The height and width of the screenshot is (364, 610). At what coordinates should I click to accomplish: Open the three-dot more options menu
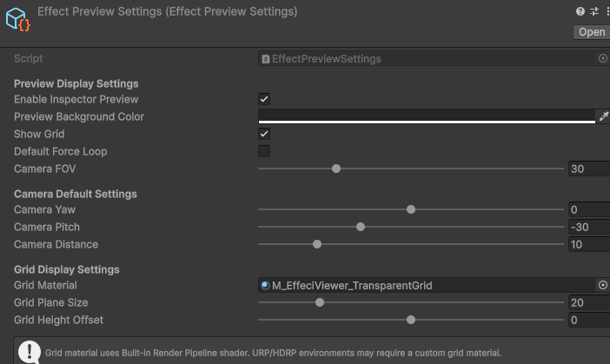607,11
